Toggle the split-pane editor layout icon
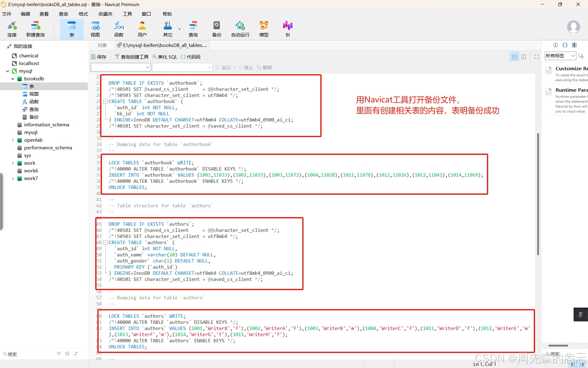This screenshot has width=588, height=368. point(524,57)
